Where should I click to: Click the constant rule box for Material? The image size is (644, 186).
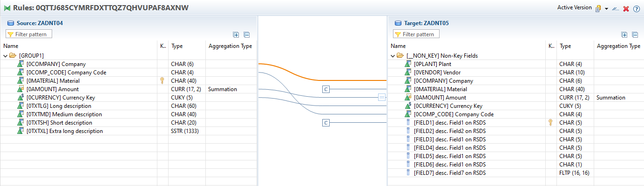coord(326,89)
